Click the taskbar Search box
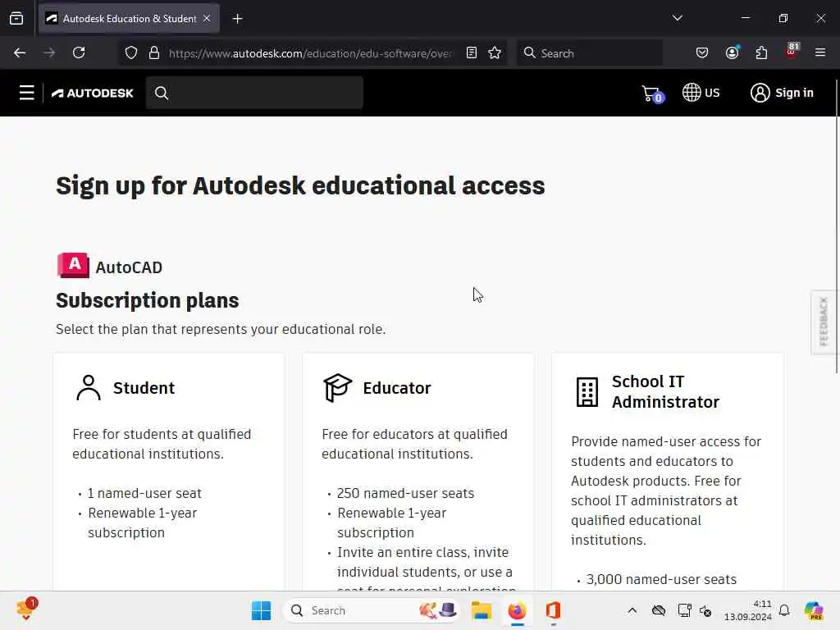Viewport: 840px width, 630px height. (371, 610)
